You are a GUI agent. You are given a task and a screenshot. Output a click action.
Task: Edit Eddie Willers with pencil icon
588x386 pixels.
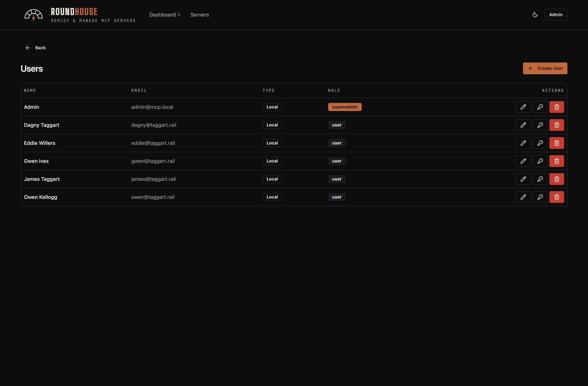(523, 143)
